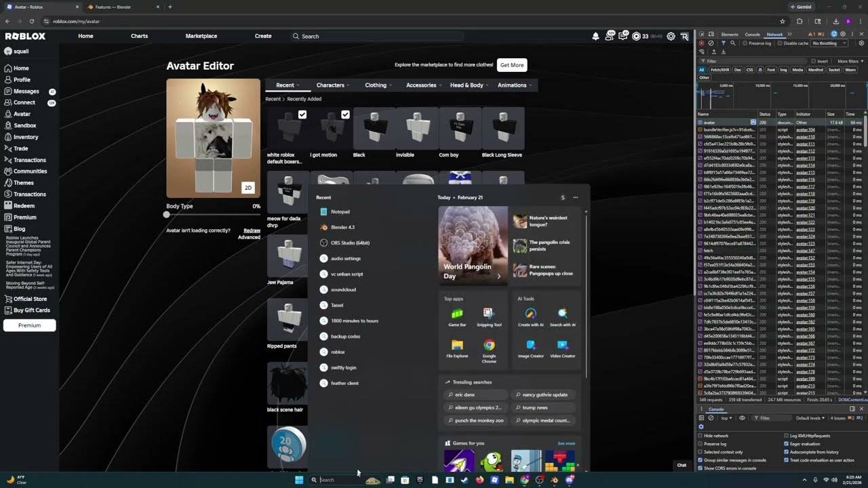Toggle the DevTools device toolbar icon
Screen dimensions: 868x488
pos(711,34)
